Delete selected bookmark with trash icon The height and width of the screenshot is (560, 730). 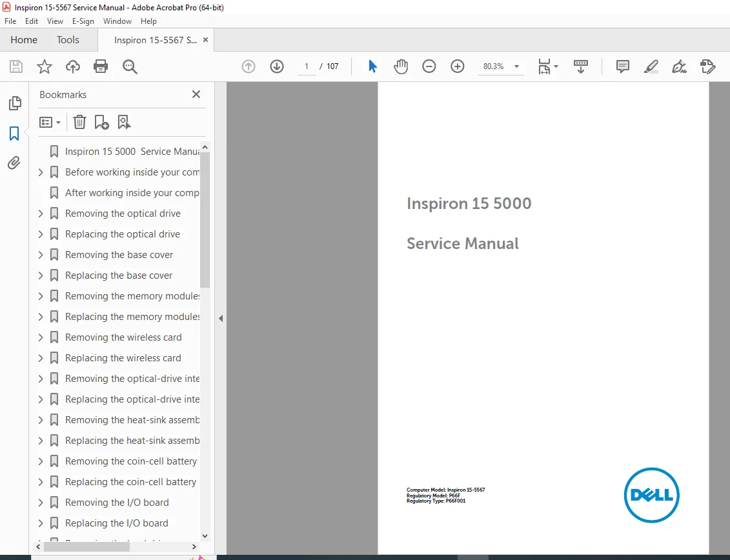pos(79,122)
